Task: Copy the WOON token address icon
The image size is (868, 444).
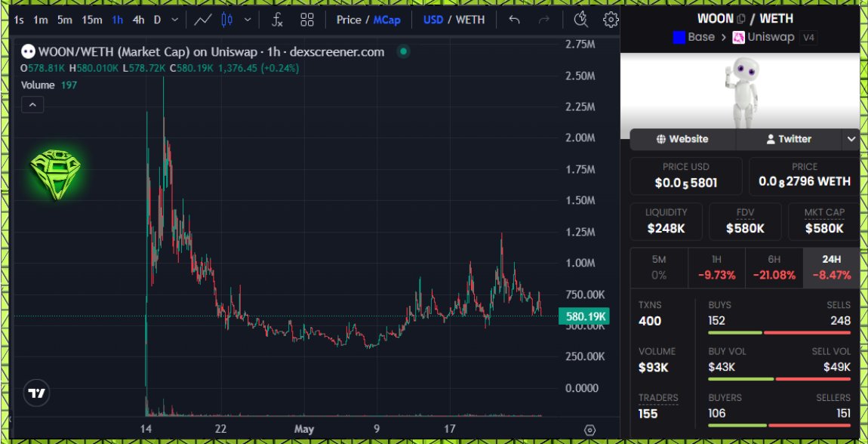Action: 741,18
